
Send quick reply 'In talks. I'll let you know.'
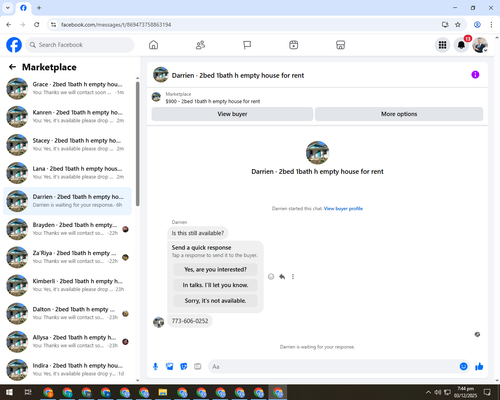[215, 285]
